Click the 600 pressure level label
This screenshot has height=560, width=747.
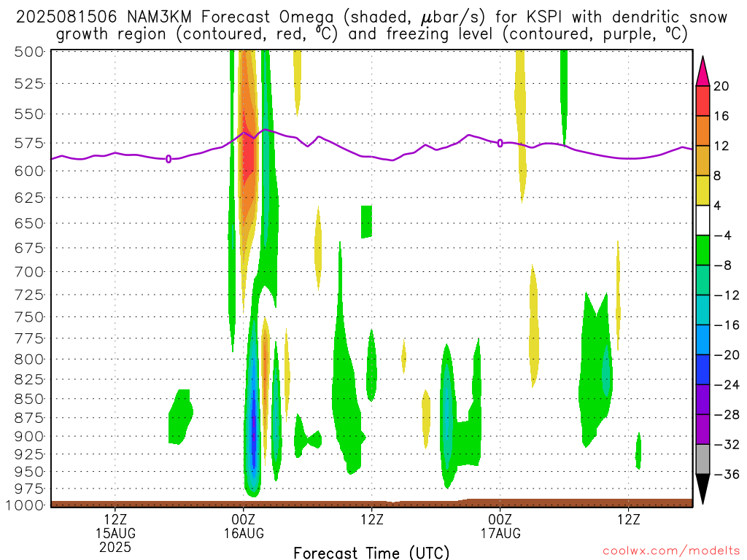click(x=29, y=171)
